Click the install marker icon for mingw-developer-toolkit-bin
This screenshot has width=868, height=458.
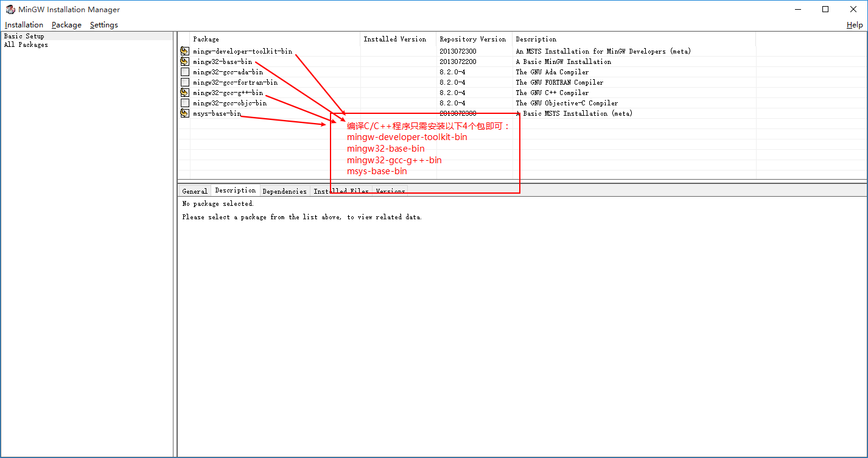[184, 51]
